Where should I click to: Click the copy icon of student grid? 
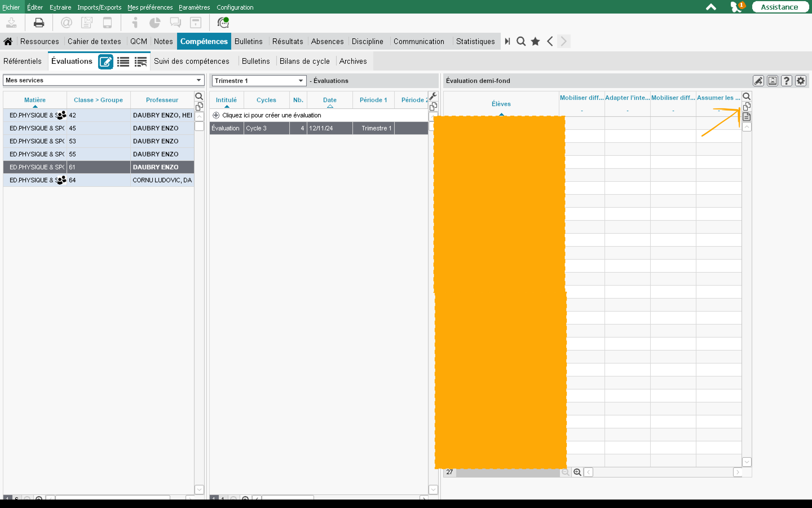pyautogui.click(x=747, y=106)
